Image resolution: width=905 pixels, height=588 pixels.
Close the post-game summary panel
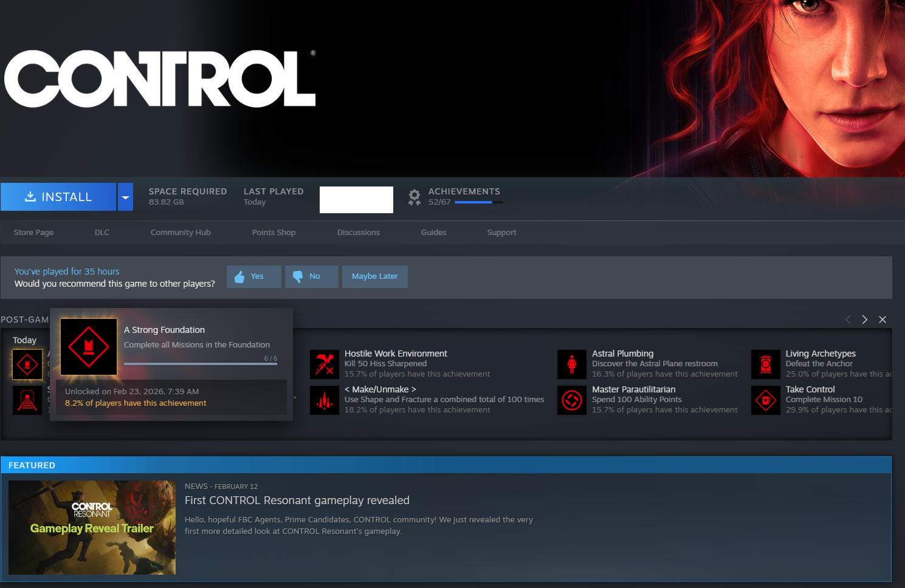point(883,320)
